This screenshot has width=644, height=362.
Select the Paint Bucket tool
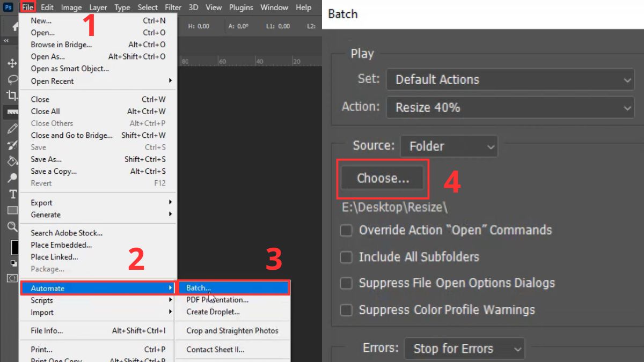pyautogui.click(x=12, y=161)
